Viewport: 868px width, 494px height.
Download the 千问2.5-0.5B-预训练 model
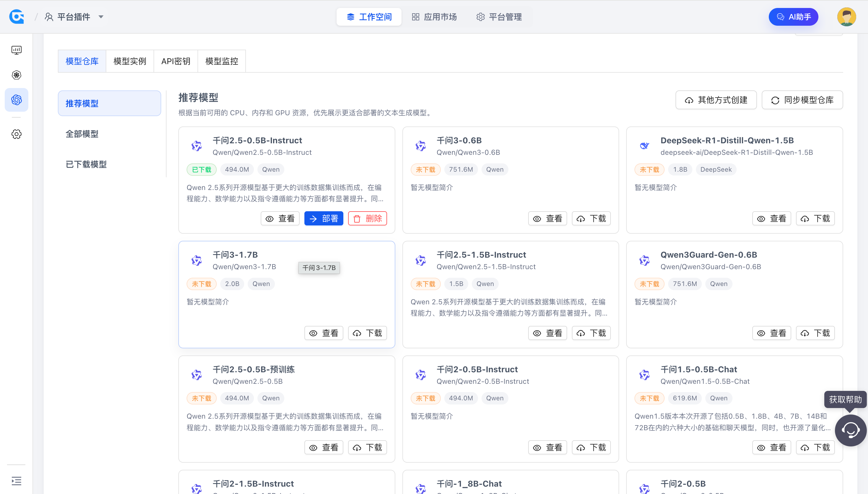[x=367, y=447]
